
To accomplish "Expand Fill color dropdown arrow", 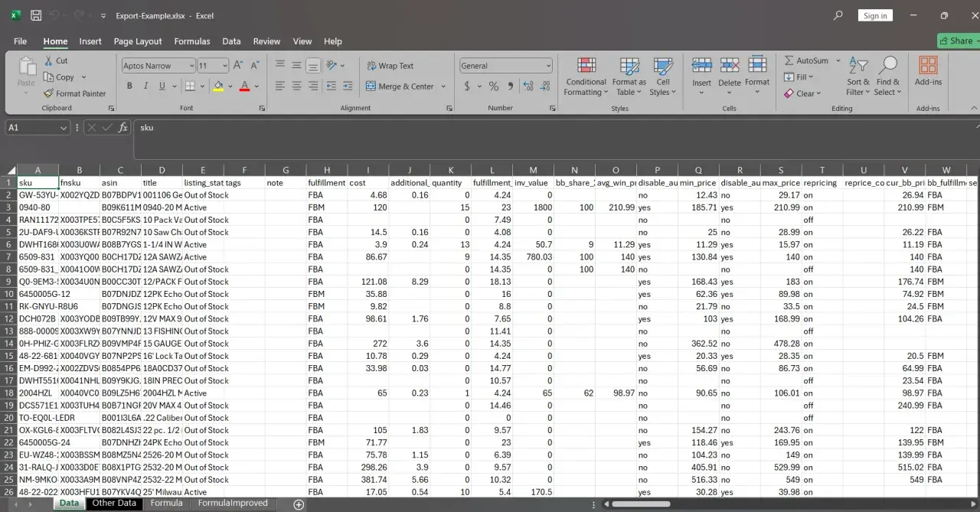I will click(230, 86).
